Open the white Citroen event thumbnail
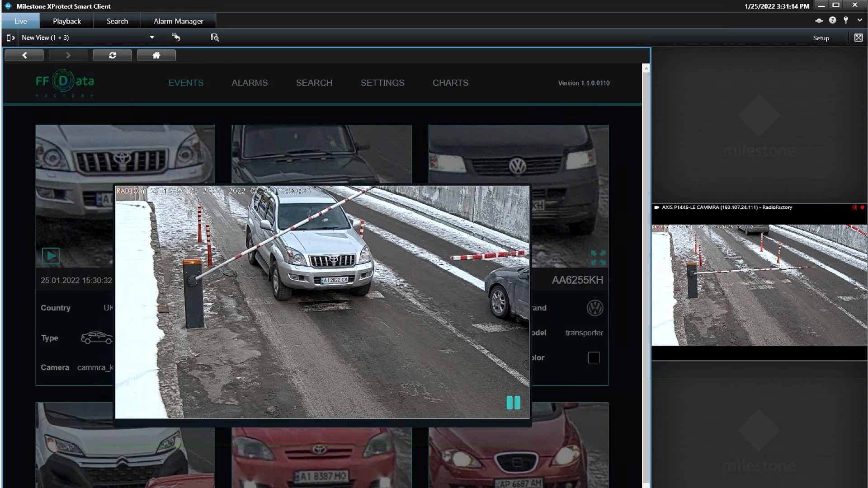The height and width of the screenshot is (488, 868). point(125,445)
